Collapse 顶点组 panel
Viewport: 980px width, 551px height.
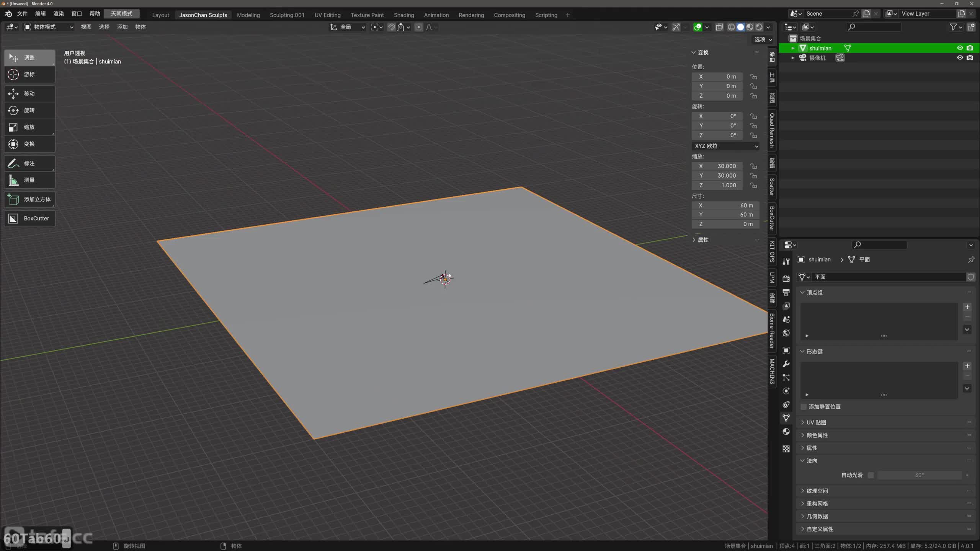814,292
